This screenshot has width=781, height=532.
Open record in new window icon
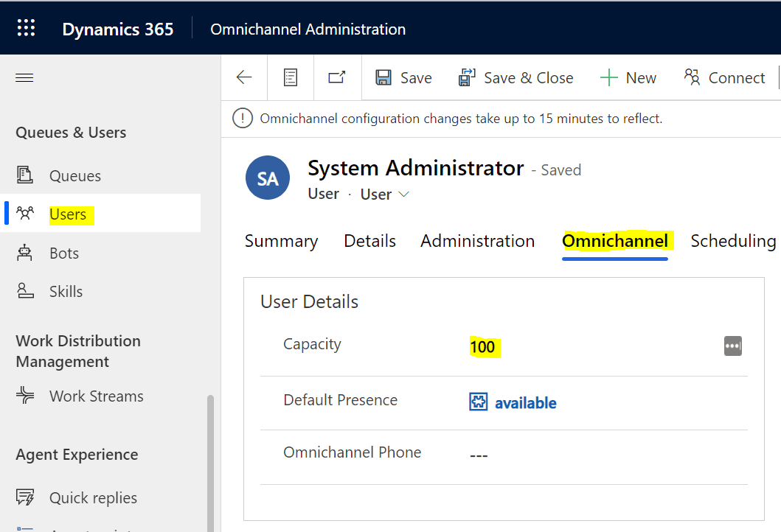(337, 77)
